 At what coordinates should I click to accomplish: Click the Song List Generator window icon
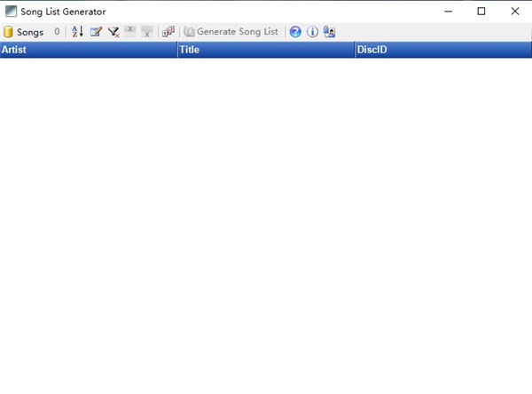click(11, 12)
